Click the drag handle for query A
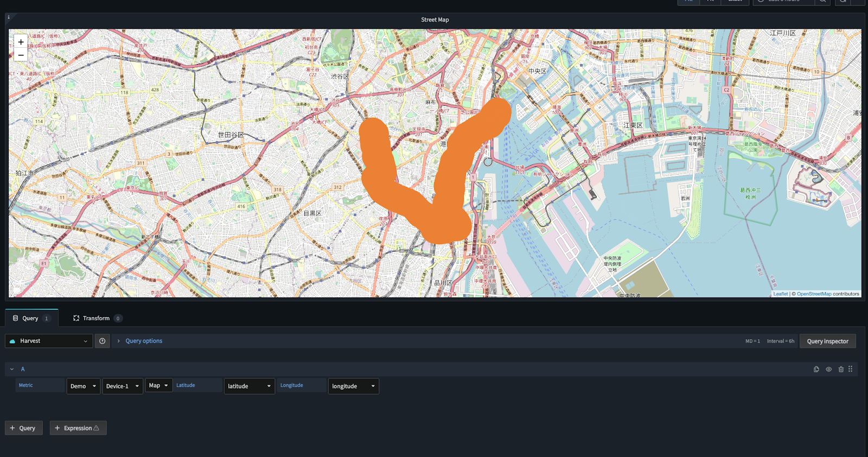Viewport: 868px width, 457px height. (850, 369)
